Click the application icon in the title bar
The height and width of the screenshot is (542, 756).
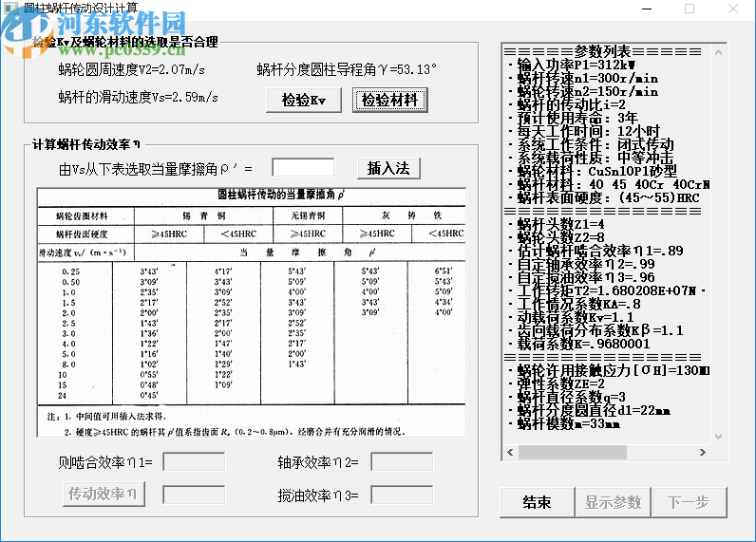[10, 8]
